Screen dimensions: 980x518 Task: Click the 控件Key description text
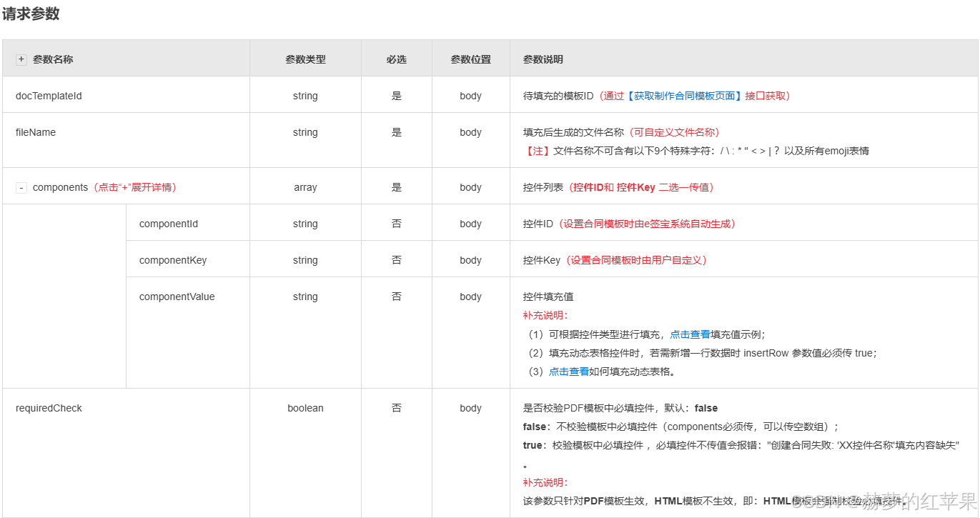pos(542,260)
